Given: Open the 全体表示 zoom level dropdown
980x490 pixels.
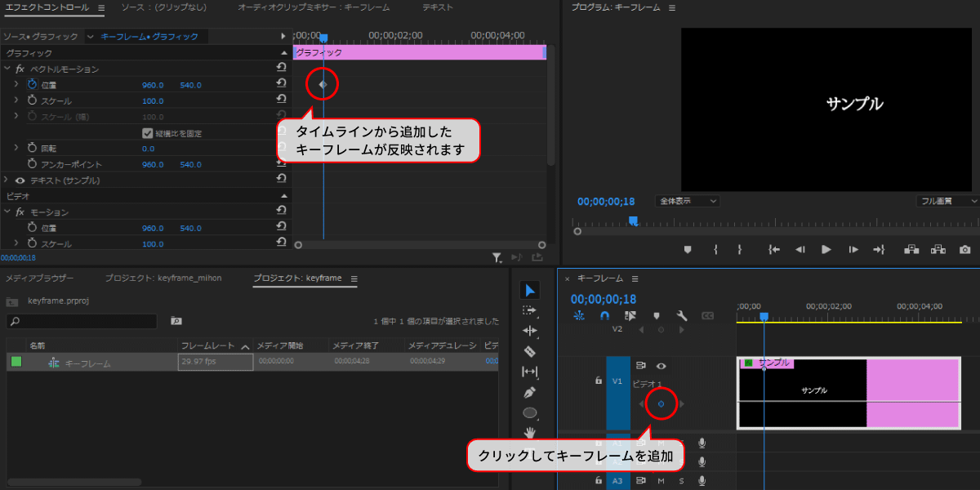Looking at the screenshot, I should (687, 201).
